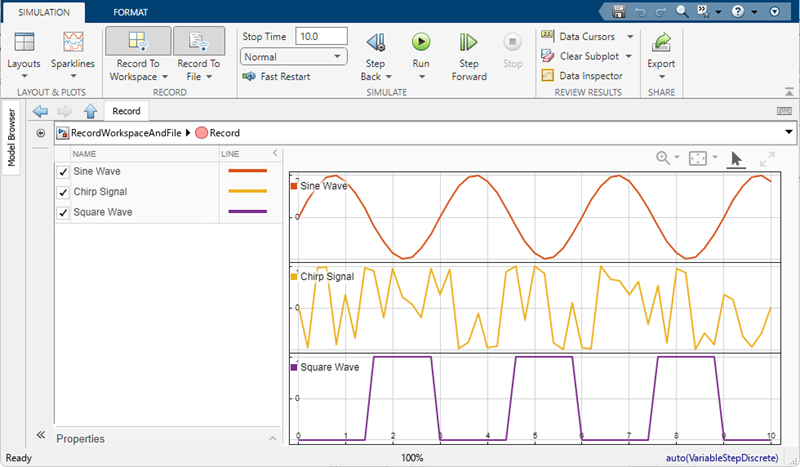The width and height of the screenshot is (800, 467).
Task: Uncheck the Sine Wave checkbox
Action: (63, 172)
